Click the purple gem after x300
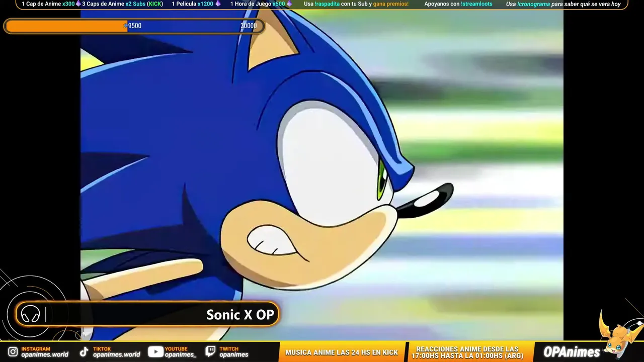The width and height of the screenshot is (644, 362). coord(78,4)
